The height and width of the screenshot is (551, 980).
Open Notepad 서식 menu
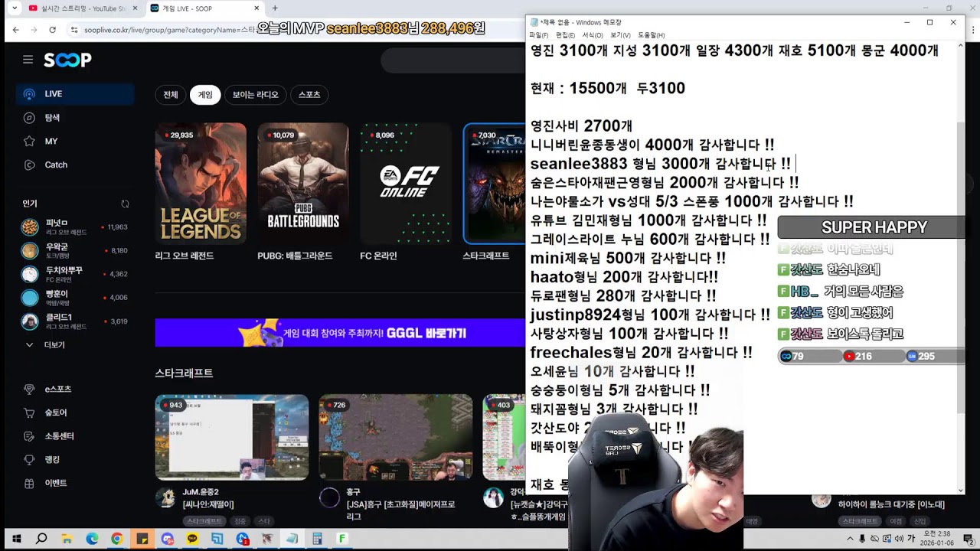[593, 35]
